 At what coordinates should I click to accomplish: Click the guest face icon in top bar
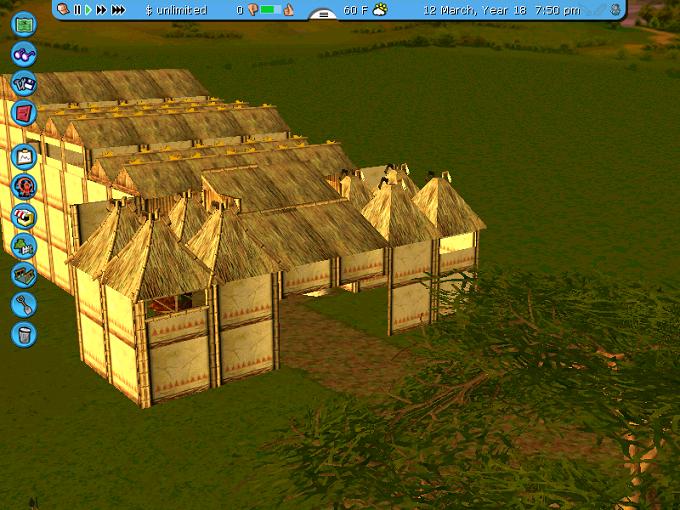coord(63,9)
